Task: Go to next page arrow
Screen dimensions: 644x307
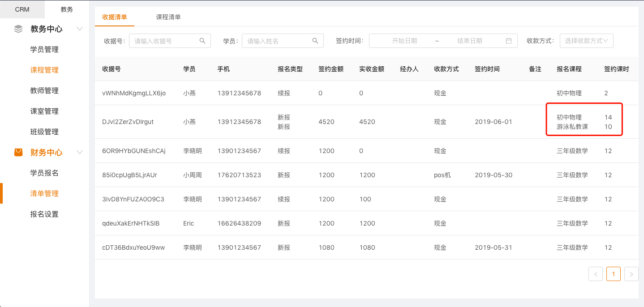Action: (x=631, y=274)
